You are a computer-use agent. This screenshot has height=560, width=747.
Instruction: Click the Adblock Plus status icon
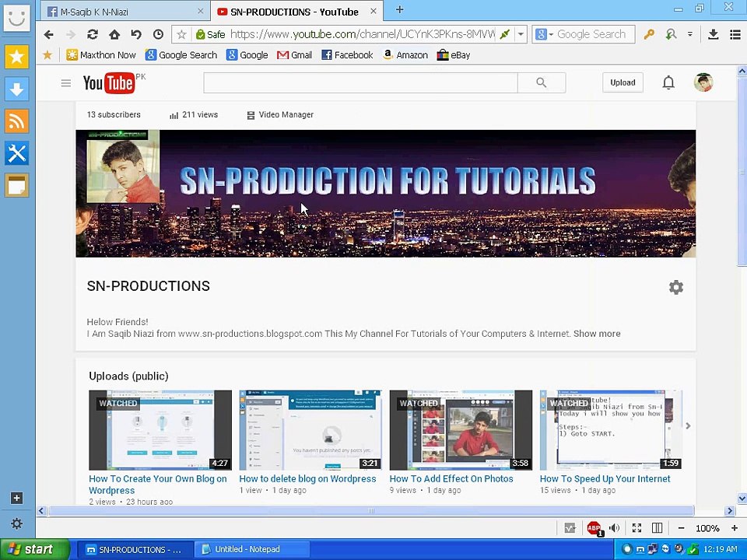[594, 528]
